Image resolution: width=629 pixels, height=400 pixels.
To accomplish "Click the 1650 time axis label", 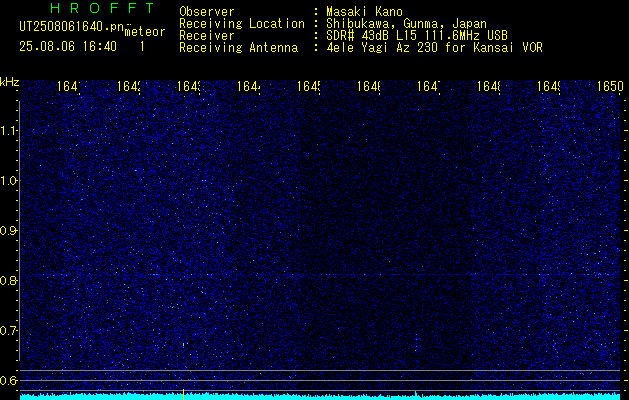I will click(x=611, y=86).
